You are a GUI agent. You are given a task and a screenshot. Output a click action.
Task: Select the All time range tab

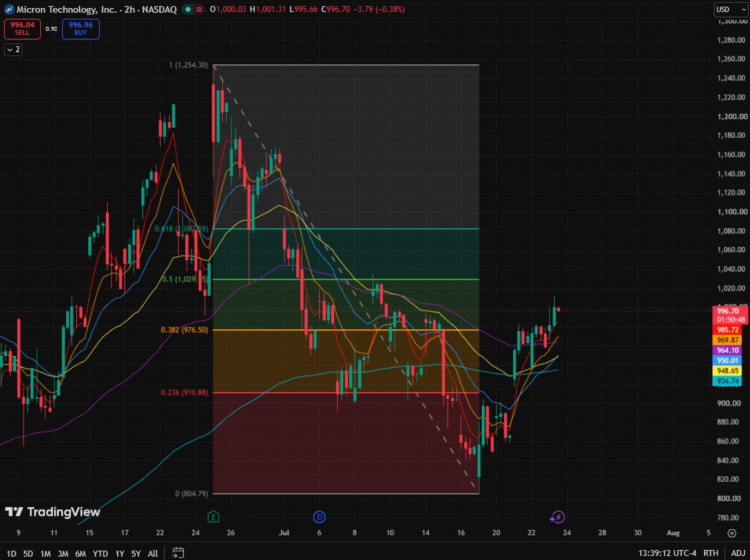[153, 553]
